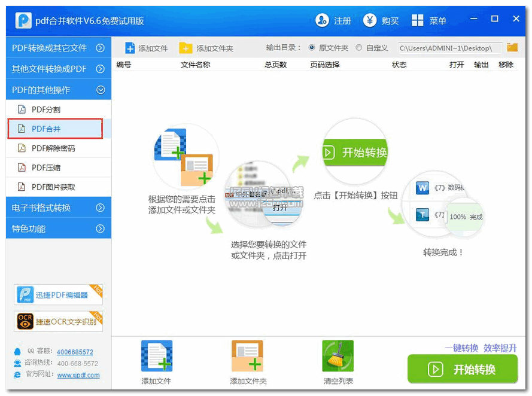Image resolution: width=532 pixels, height=396 pixels.
Task: Select the PDF合并 menu item
Action: pos(59,129)
